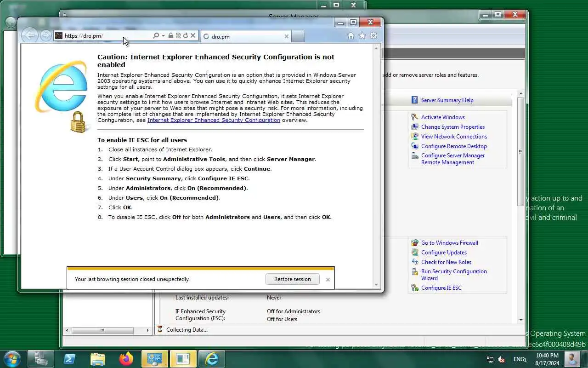Launch Windows PowerShell from taskbar
Image resolution: width=588 pixels, height=368 pixels.
69,359
